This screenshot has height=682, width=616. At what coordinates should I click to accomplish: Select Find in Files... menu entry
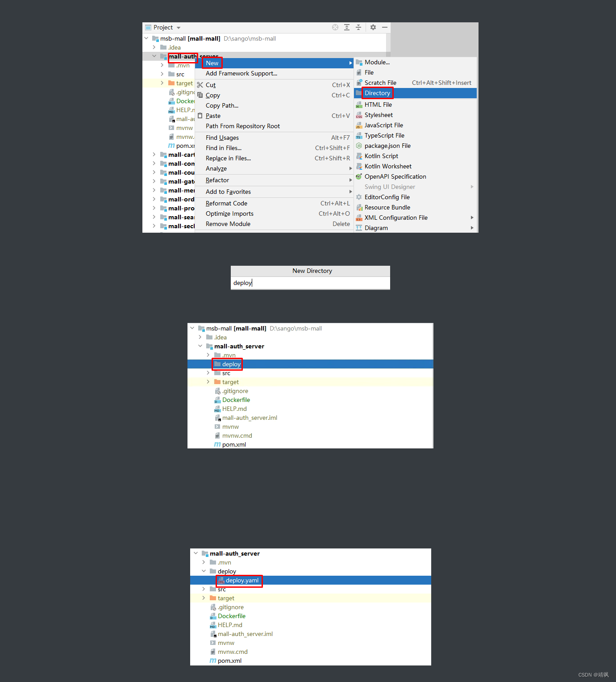point(275,148)
